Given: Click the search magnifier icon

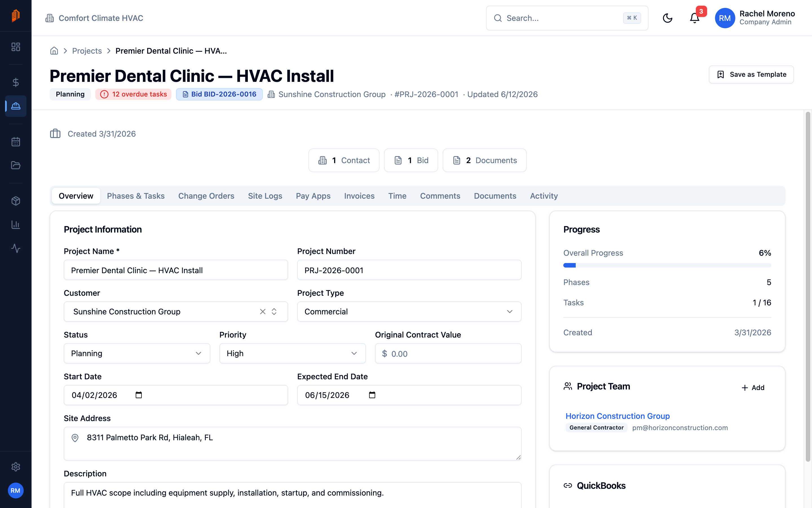Looking at the screenshot, I should point(498,18).
